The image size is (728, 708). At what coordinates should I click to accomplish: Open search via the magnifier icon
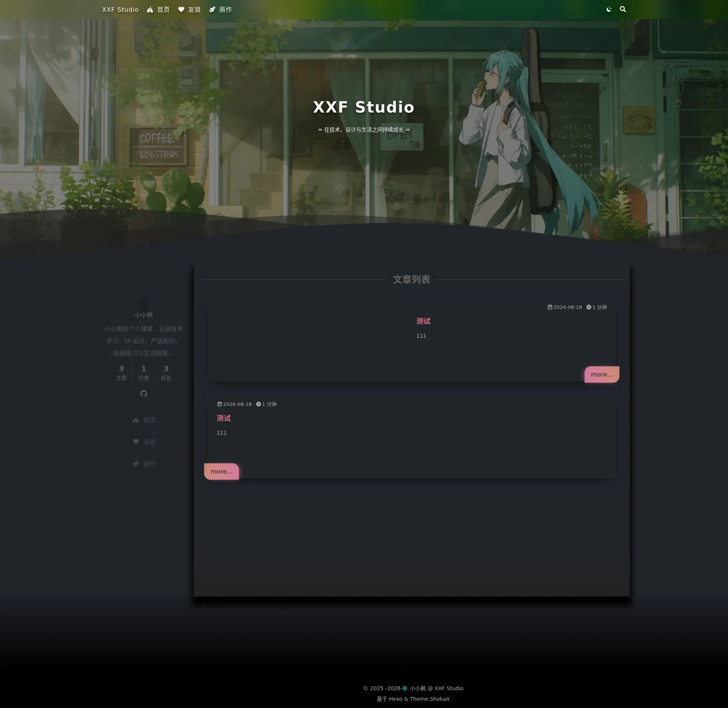click(x=623, y=9)
